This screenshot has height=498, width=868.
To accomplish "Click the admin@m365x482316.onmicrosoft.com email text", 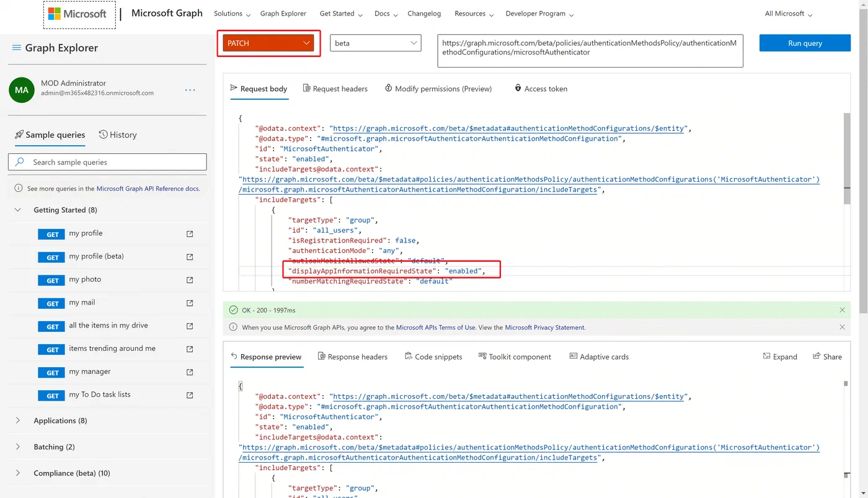I will [x=97, y=93].
